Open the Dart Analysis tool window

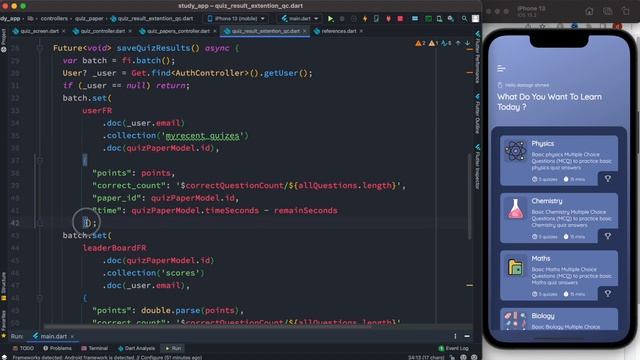(137, 348)
